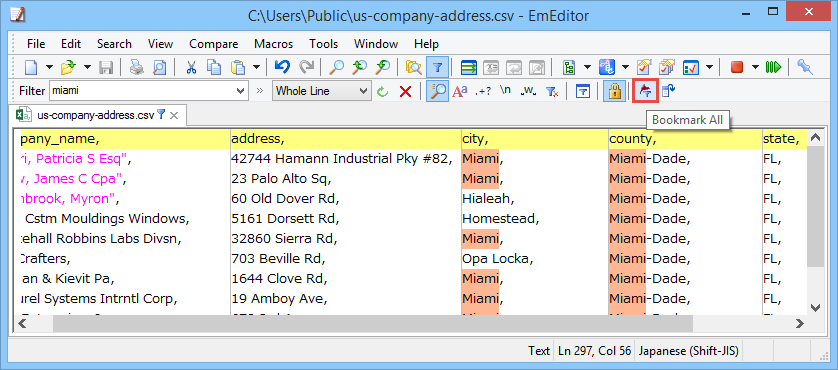Toggle Regular Expressions (.+?) filter option
Viewport: 838px width, 370px height.
point(483,91)
